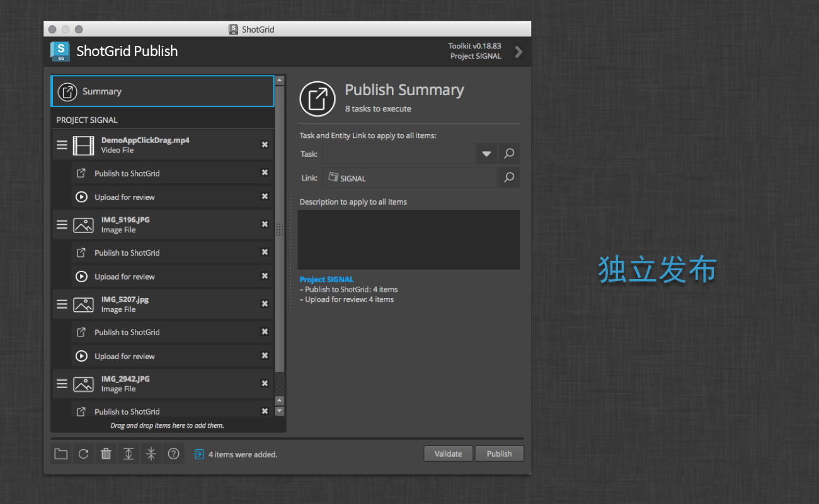Select the Summary item in left panel
This screenshot has height=504, width=819.
(163, 91)
